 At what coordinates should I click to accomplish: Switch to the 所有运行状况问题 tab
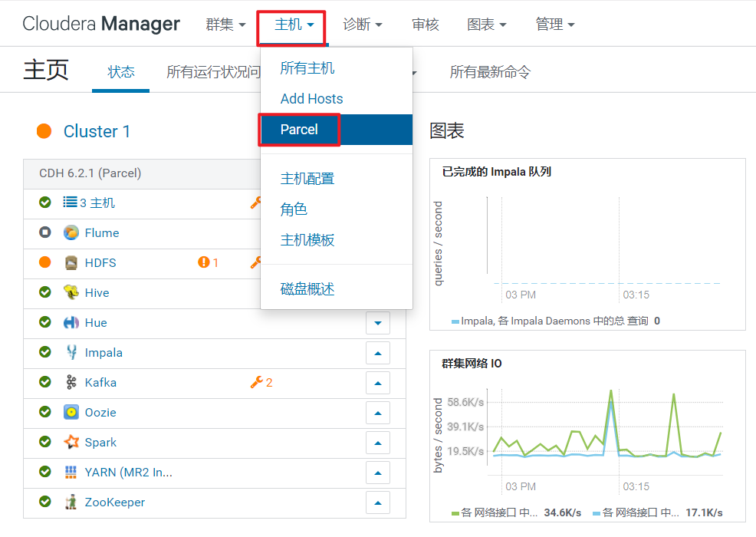click(213, 72)
